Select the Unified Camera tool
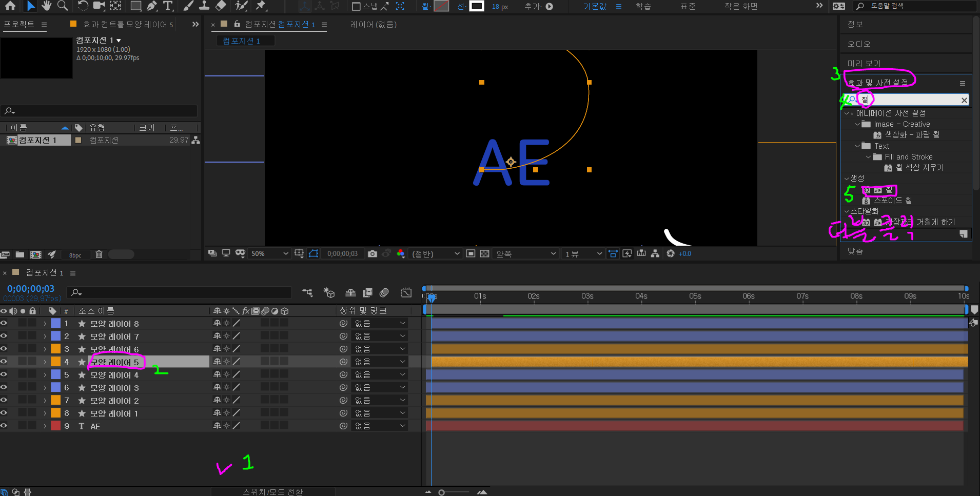The height and width of the screenshot is (496, 980). tap(99, 6)
